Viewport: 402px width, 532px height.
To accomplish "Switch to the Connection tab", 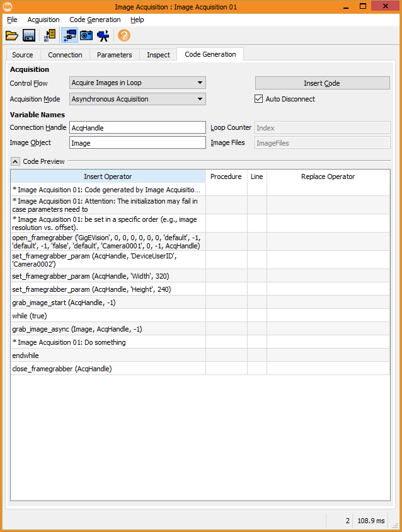I will click(x=65, y=55).
